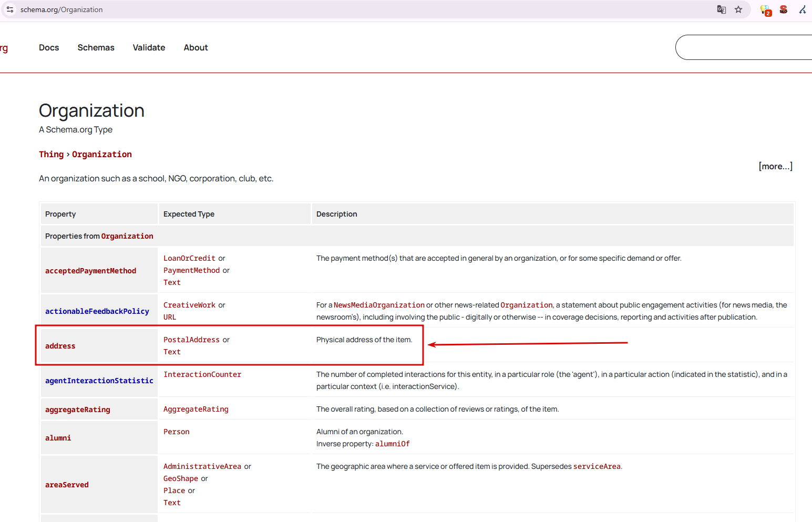The width and height of the screenshot is (812, 522).
Task: Open the areaServed property link
Action: pyautogui.click(x=67, y=485)
